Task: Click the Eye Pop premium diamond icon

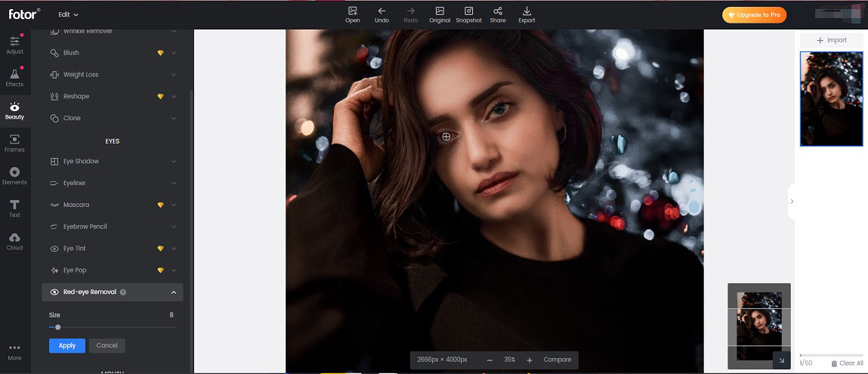Action: [161, 270]
